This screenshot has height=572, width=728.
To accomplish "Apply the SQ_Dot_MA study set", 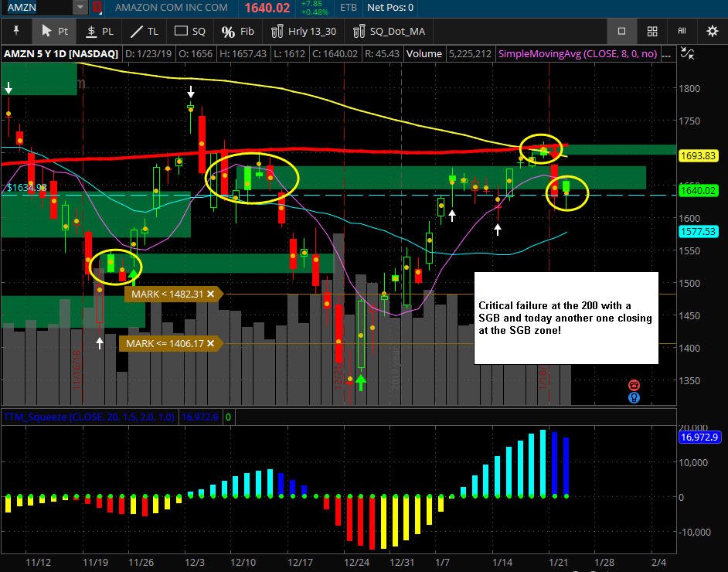I will coord(389,31).
